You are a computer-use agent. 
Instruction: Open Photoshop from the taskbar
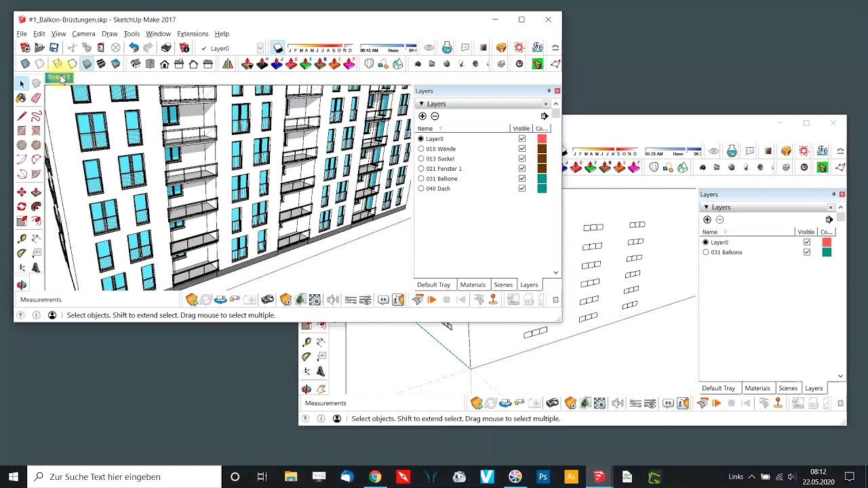tap(542, 477)
